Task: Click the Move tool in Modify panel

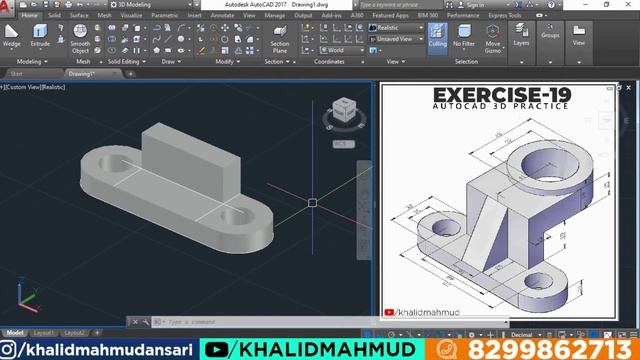Action: (x=225, y=28)
